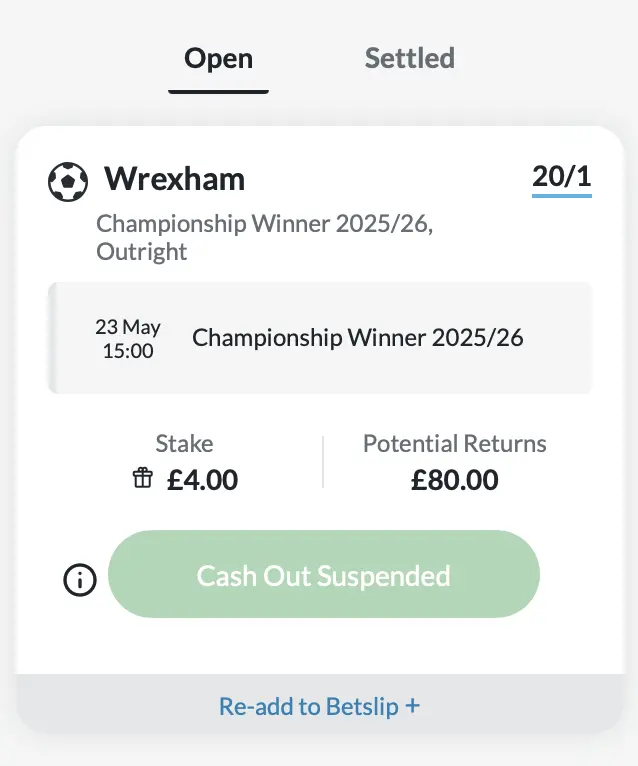
Task: Click the 'Championship Winner 2025/26, Outright' subtitle
Action: coord(264,238)
